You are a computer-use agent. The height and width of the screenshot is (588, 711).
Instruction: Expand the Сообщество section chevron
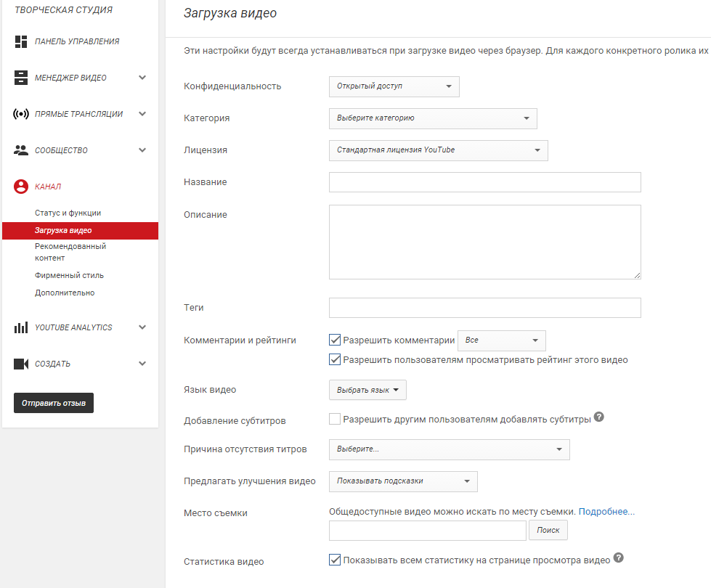pyautogui.click(x=142, y=150)
